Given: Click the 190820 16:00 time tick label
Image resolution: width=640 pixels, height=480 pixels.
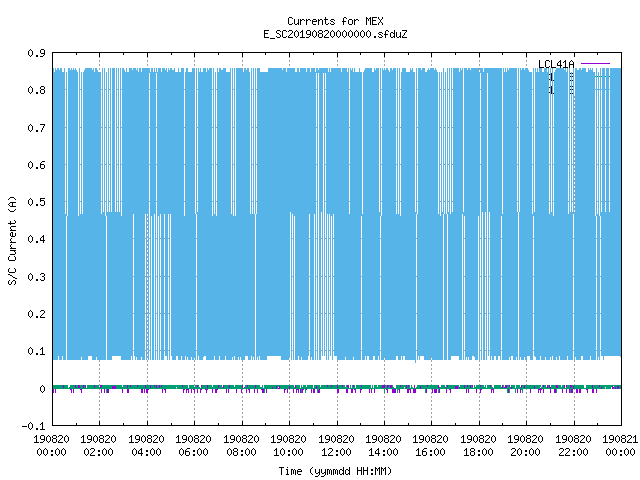Looking at the screenshot, I should click(x=431, y=446).
